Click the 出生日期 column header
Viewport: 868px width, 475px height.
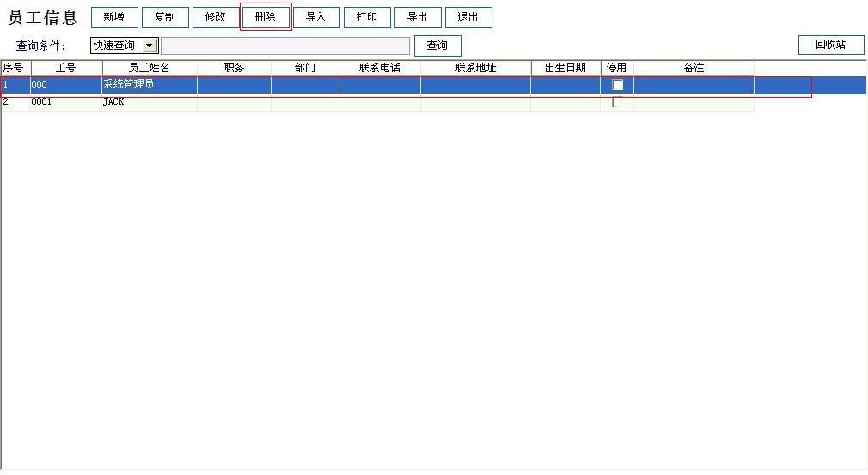[x=565, y=68]
